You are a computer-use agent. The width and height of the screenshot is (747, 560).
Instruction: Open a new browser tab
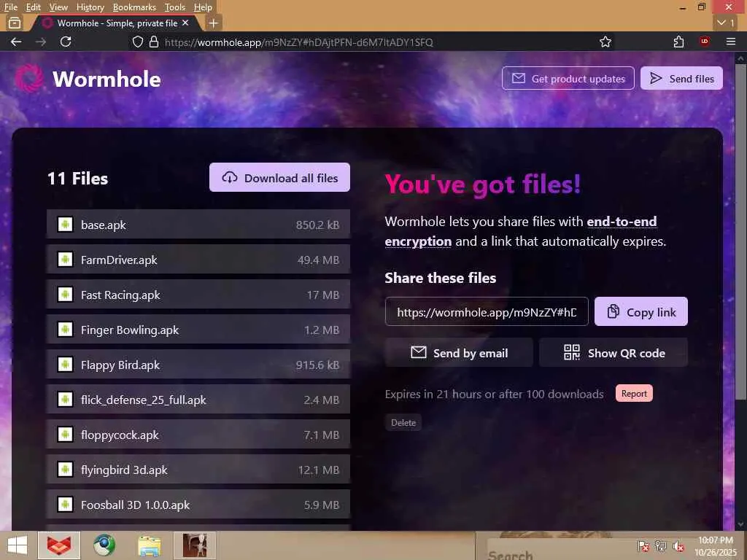214,23
